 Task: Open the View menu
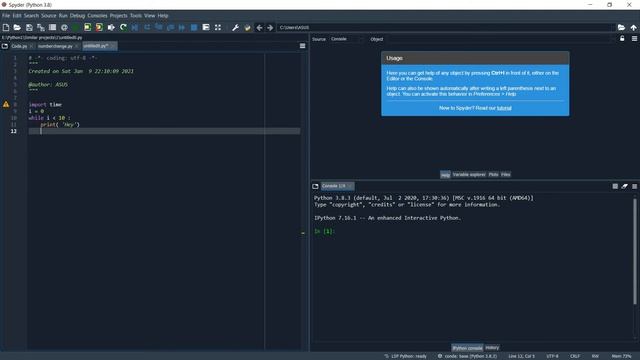coord(149,16)
